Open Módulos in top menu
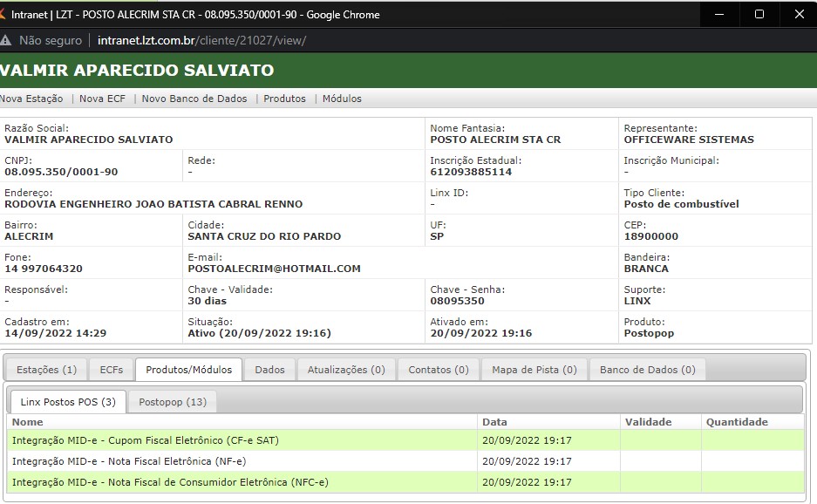Viewport: 817px width, 504px height. [x=342, y=99]
